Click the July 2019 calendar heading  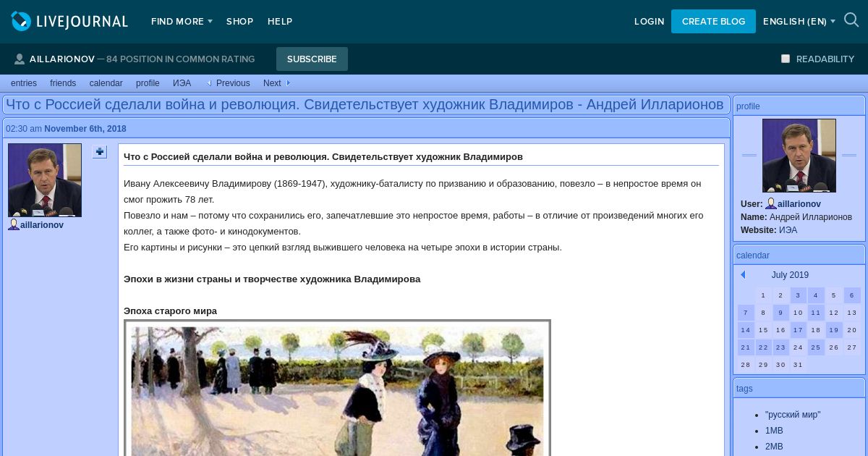tap(790, 275)
